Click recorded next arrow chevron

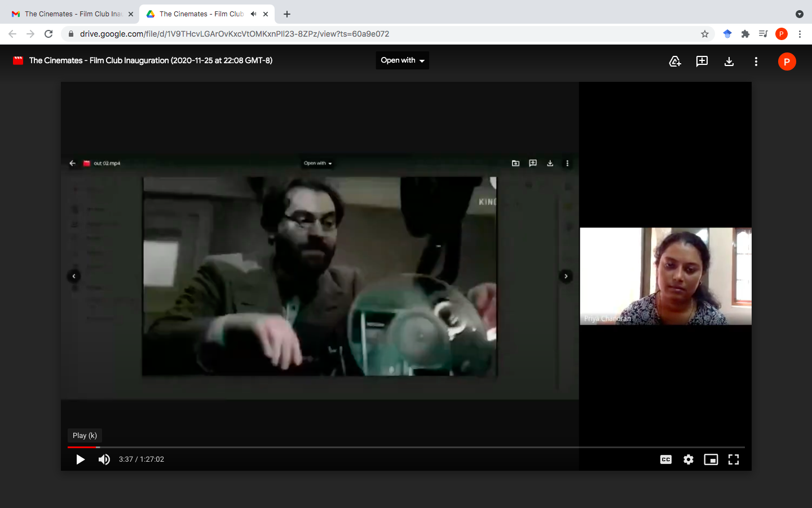click(566, 276)
